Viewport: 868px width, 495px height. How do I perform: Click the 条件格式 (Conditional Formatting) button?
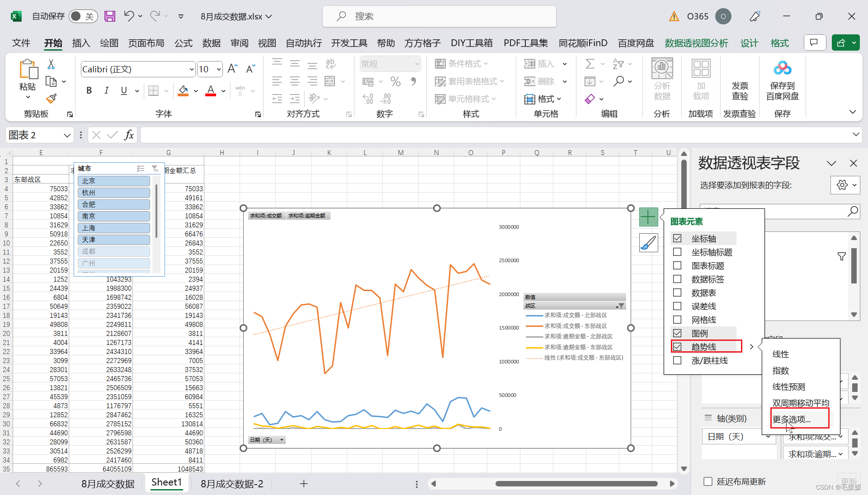pyautogui.click(x=462, y=64)
